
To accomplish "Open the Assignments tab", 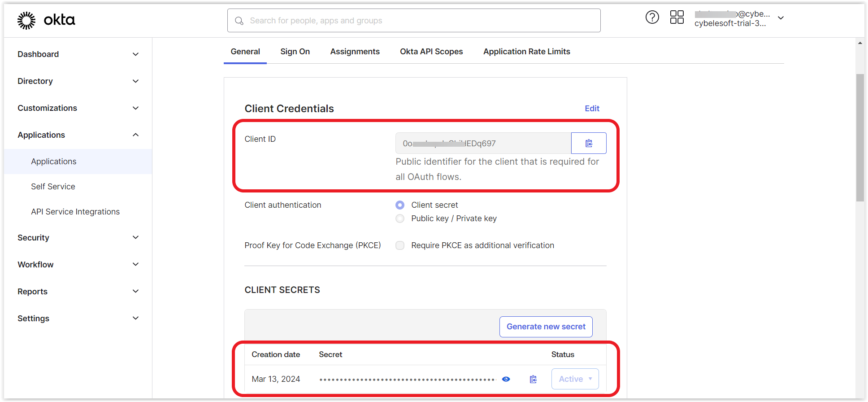I will pos(355,52).
